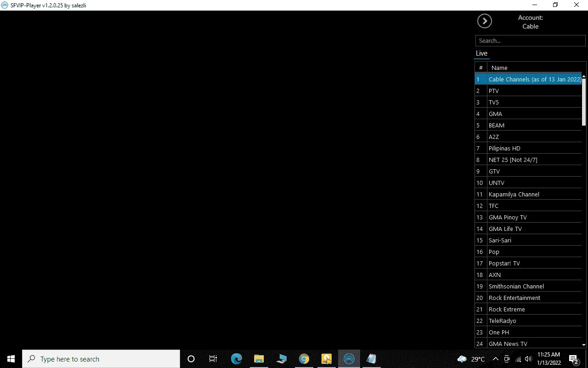
Task: Select the Smithsonian Channel row
Action: [528, 286]
